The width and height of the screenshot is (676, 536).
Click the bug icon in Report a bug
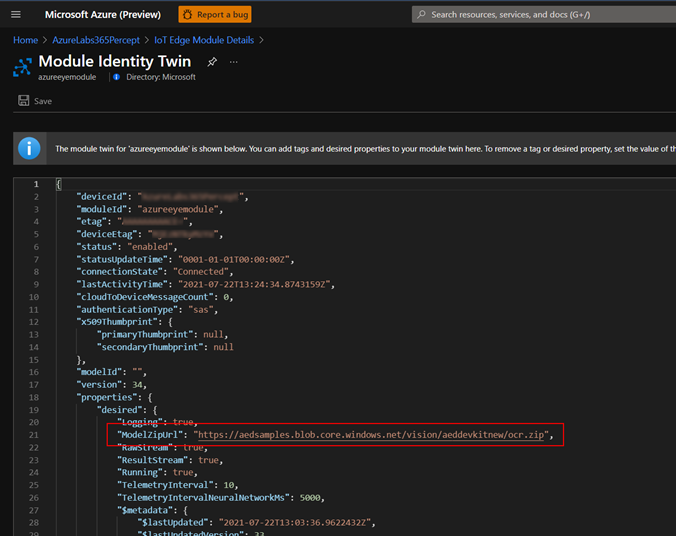[x=188, y=15]
